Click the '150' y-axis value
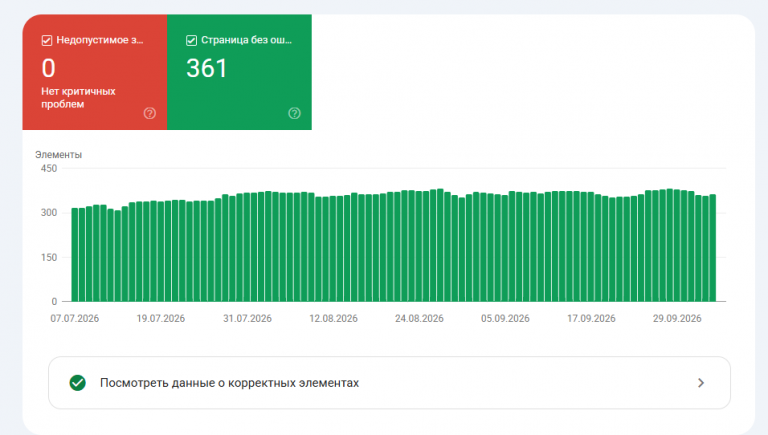This screenshot has width=768, height=435. coord(48,257)
